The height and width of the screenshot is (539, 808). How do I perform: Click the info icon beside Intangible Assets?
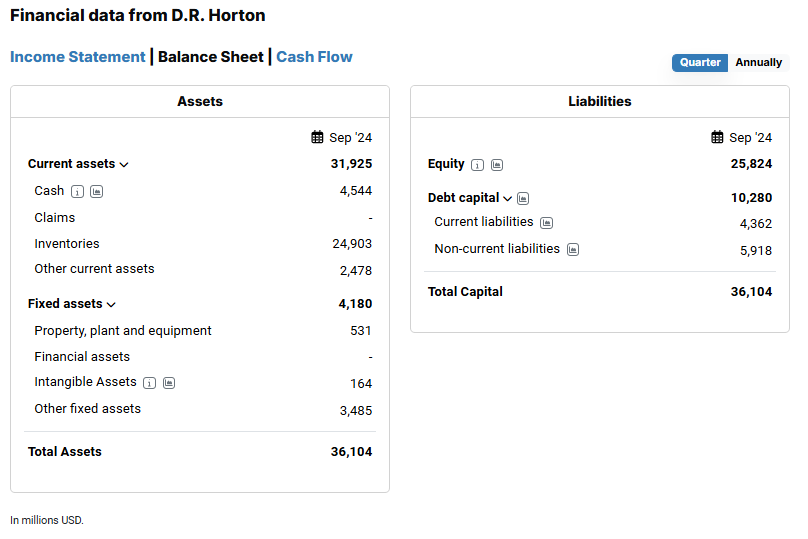click(x=149, y=383)
